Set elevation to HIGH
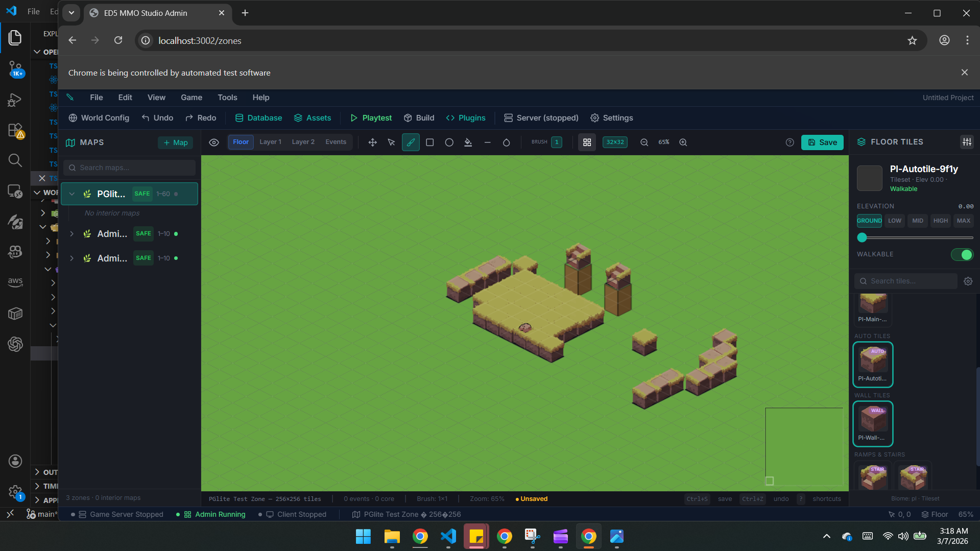Screen dimensions: 980x551 click(x=941, y=221)
